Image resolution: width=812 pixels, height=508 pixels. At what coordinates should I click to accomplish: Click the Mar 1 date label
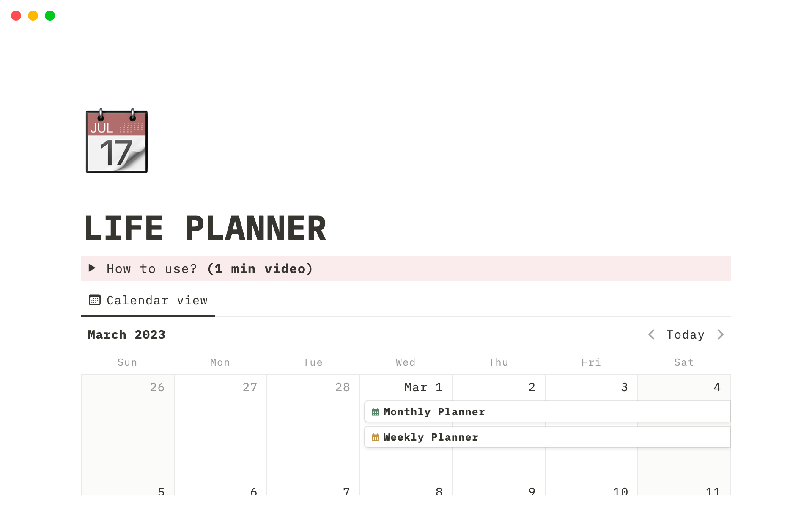(423, 387)
